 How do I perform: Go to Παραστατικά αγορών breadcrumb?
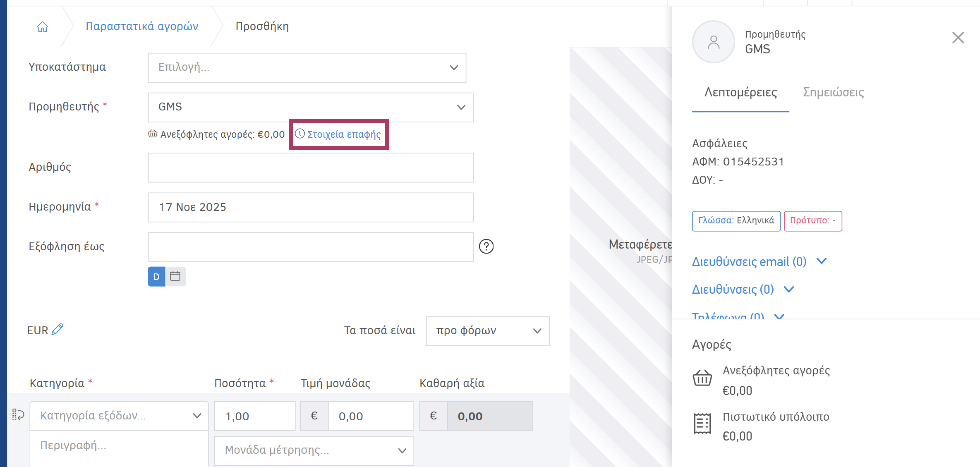pyautogui.click(x=142, y=26)
